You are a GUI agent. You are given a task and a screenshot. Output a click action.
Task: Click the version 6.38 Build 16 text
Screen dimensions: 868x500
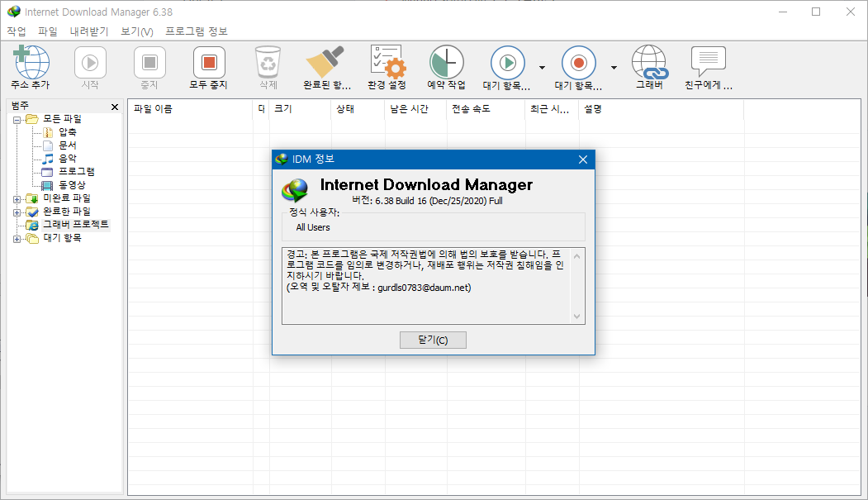coord(427,201)
